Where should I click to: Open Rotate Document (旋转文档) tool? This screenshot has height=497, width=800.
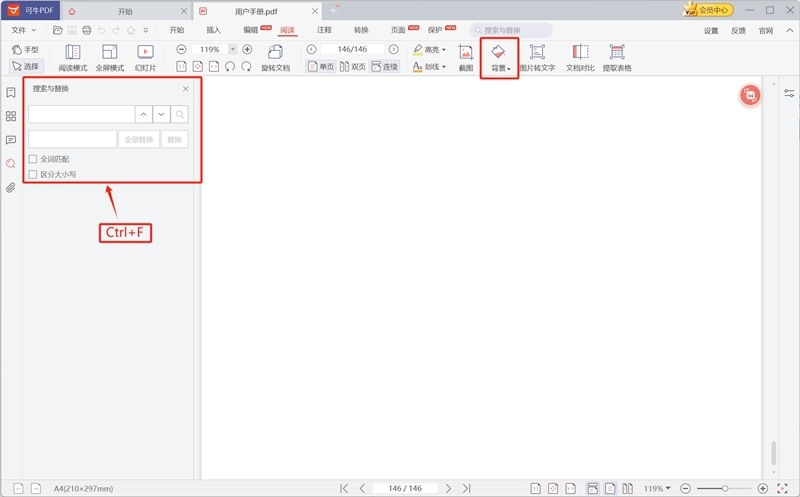(x=276, y=58)
